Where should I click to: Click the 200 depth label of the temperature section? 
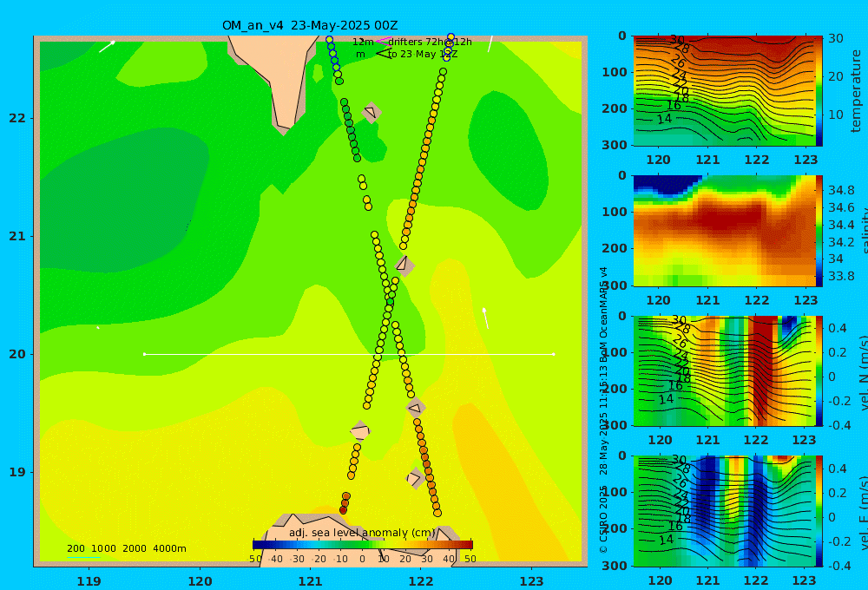615,108
